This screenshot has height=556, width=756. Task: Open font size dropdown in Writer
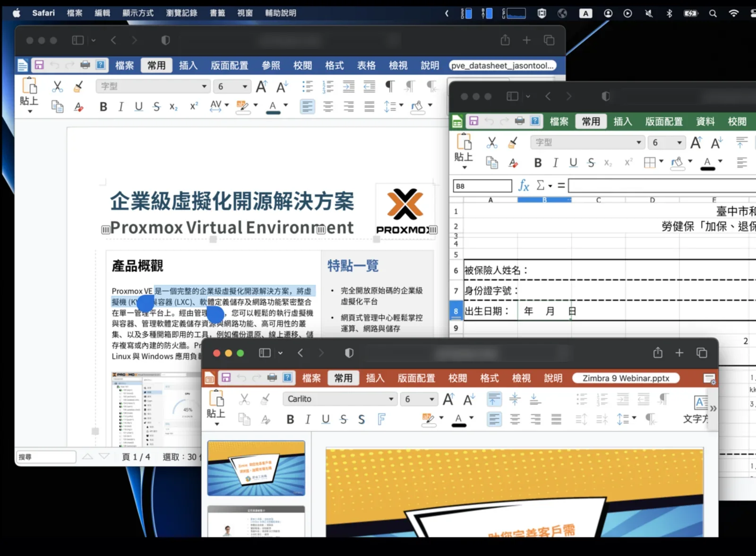[x=245, y=87]
